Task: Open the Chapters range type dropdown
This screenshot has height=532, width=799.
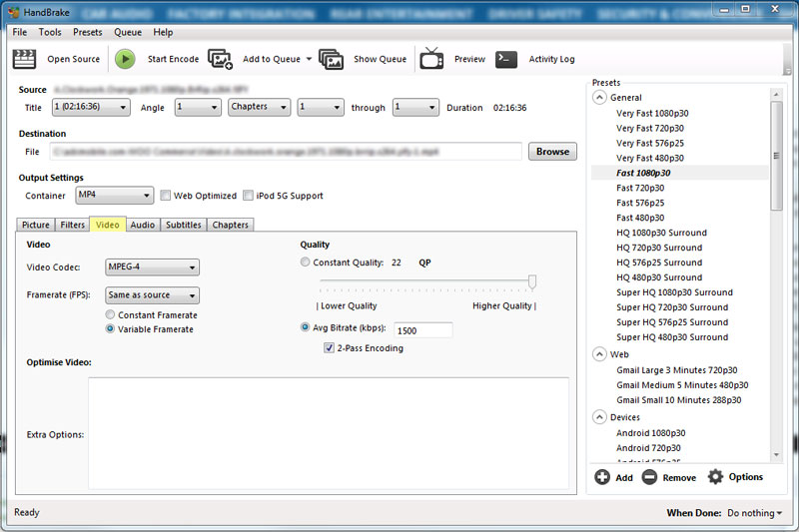Action: pyautogui.click(x=260, y=108)
